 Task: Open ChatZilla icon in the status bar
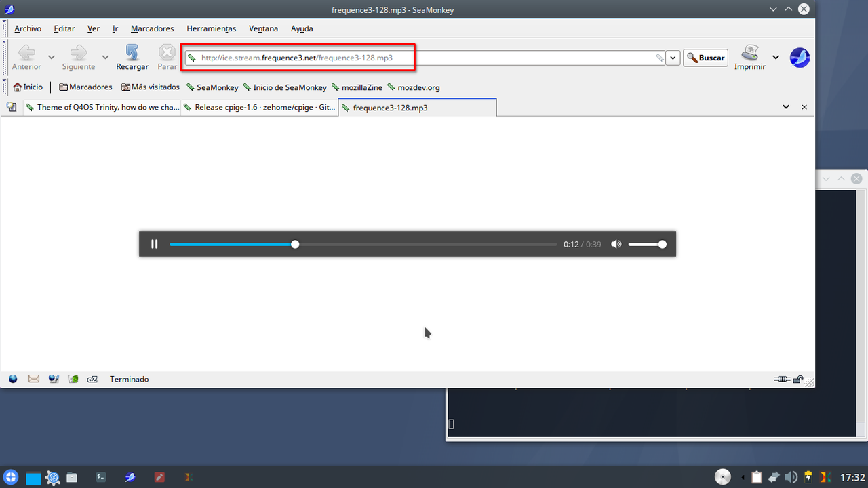93,379
